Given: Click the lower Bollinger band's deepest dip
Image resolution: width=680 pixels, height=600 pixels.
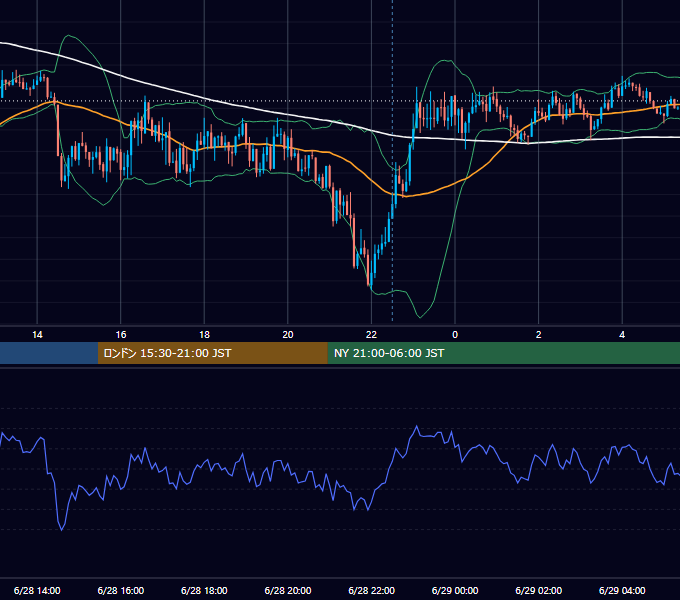Looking at the screenshot, I should pyautogui.click(x=420, y=317).
